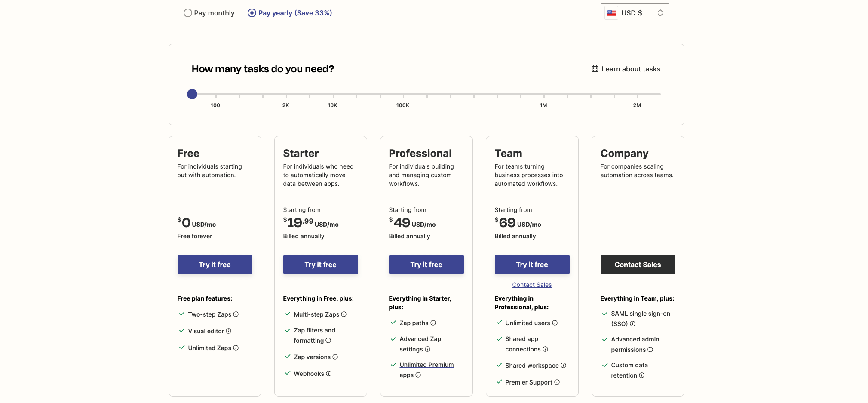Click the info icon beside Unlimited users
The height and width of the screenshot is (403, 868).
555,323
